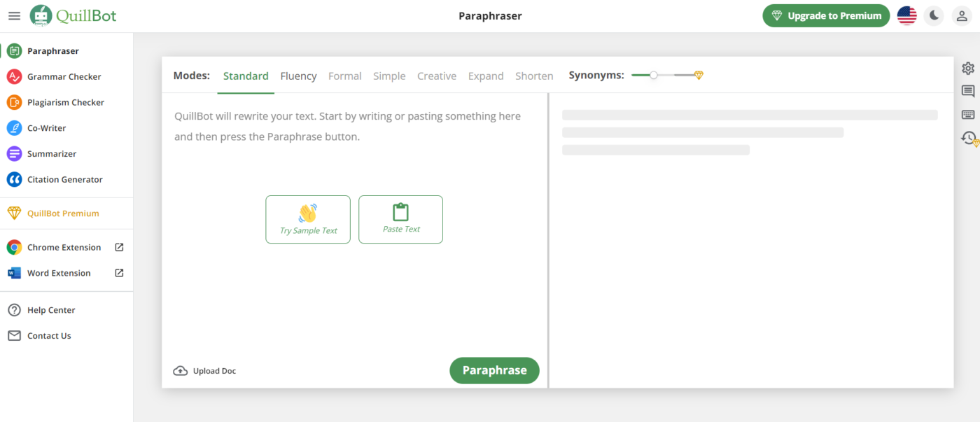Click the Synonyms slider handle
Screen dimensions: 980x422
[654, 75]
